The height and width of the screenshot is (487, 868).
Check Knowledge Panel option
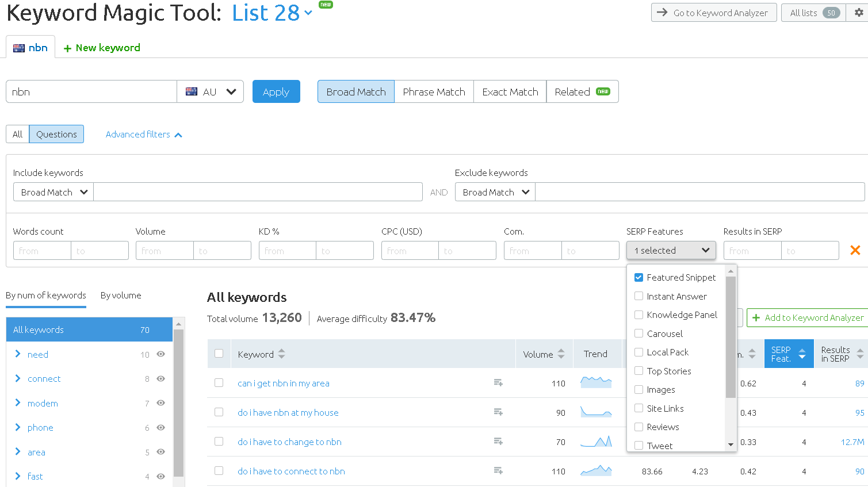(x=638, y=315)
